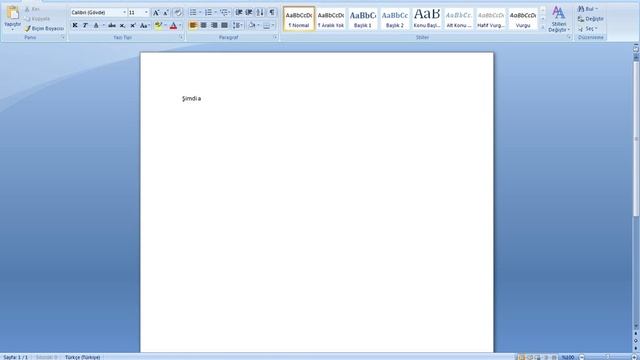This screenshot has height=360, width=640.
Task: Click the multilevel list icon
Action: (224, 13)
